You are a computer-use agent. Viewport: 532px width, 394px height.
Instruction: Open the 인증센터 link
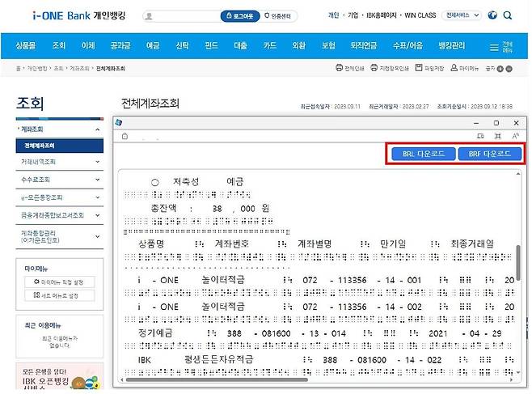pos(278,16)
